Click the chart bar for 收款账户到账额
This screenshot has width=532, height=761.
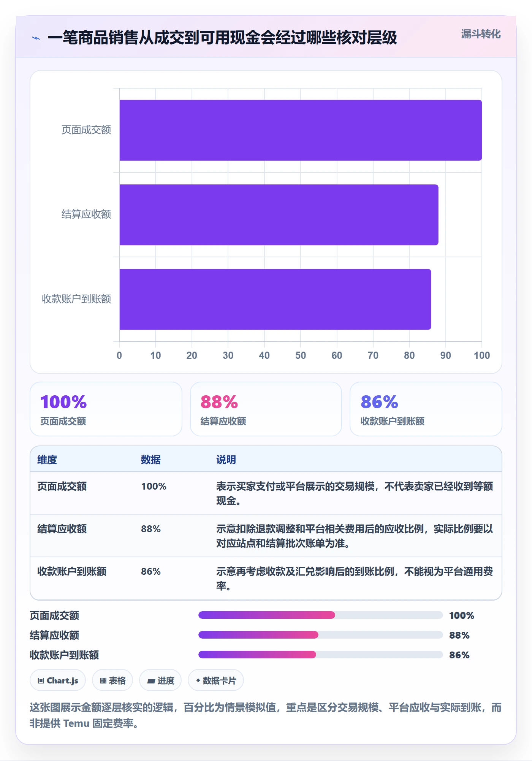(275, 299)
